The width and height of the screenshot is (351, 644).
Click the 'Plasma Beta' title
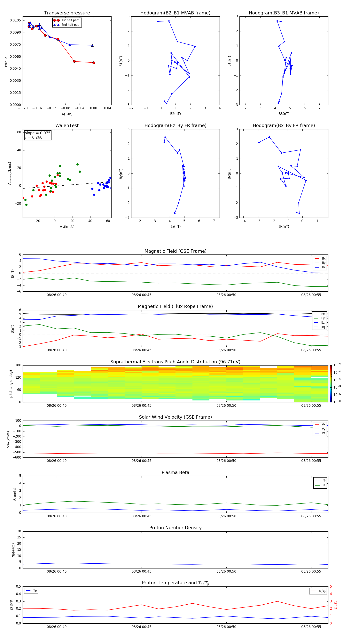(175, 472)
